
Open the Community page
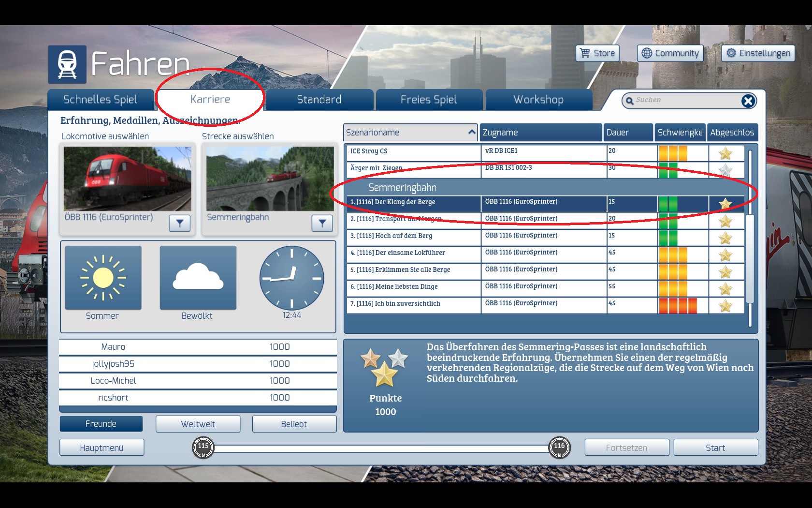(670, 53)
